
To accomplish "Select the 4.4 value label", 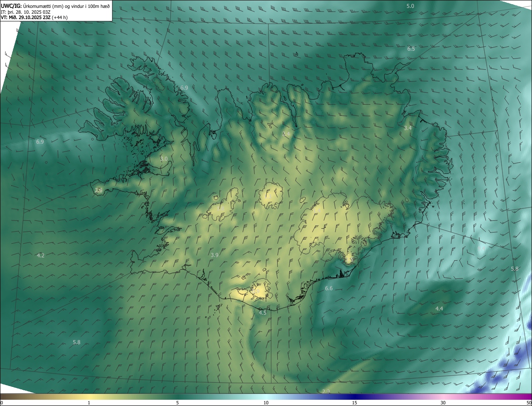I will coord(439,309).
